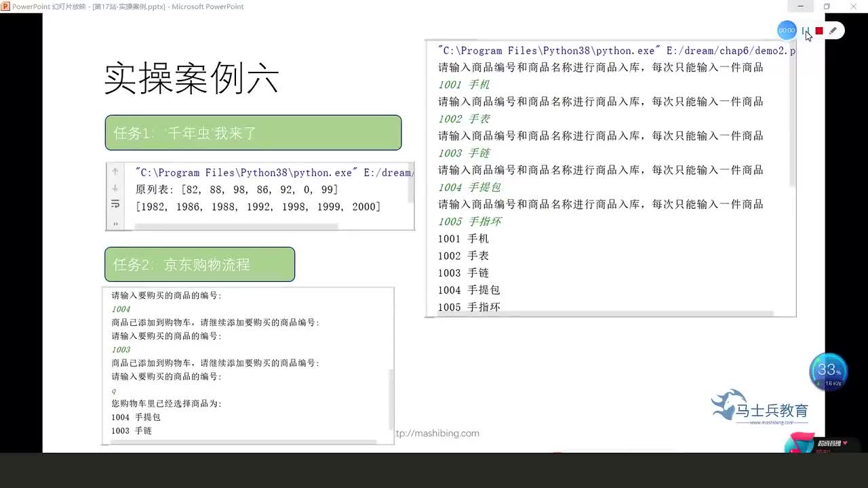Expand the 超级音雄 widget dropdown arrow
The width and height of the screenshot is (868, 488).
coord(845,443)
